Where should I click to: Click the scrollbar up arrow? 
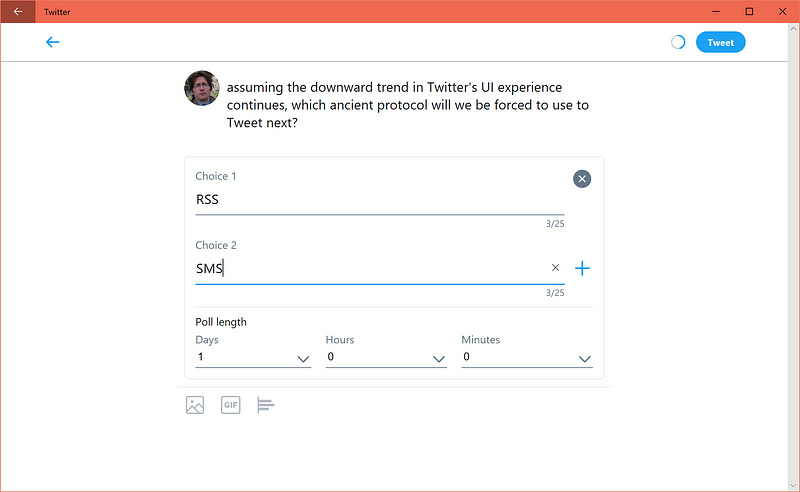(794, 29)
